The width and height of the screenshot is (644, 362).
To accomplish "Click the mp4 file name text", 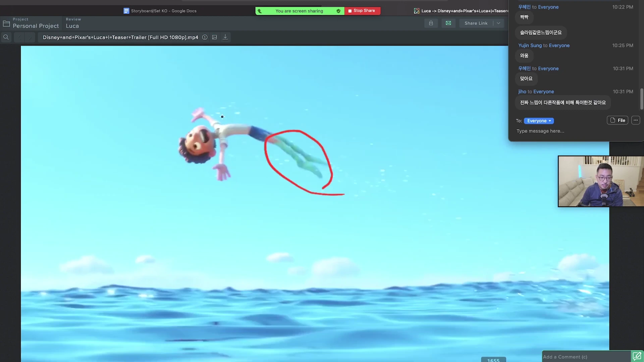I will tap(120, 37).
